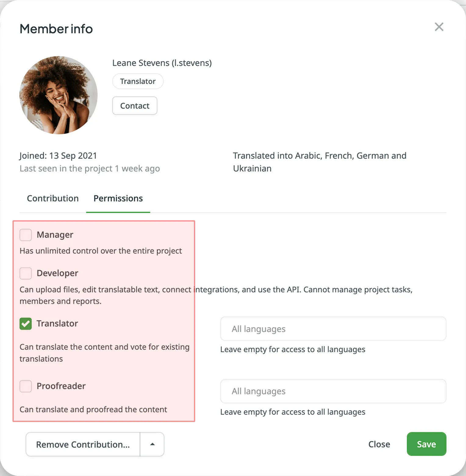Click Leane Stevens's profile photo
Viewport: 466px width, 476px height.
59,96
